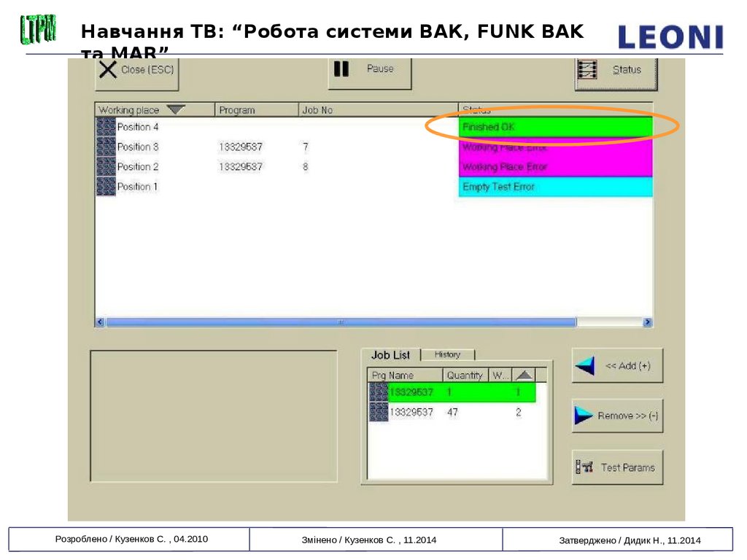The width and height of the screenshot is (747, 560).
Task: Click the Status column header
Action: click(554, 110)
